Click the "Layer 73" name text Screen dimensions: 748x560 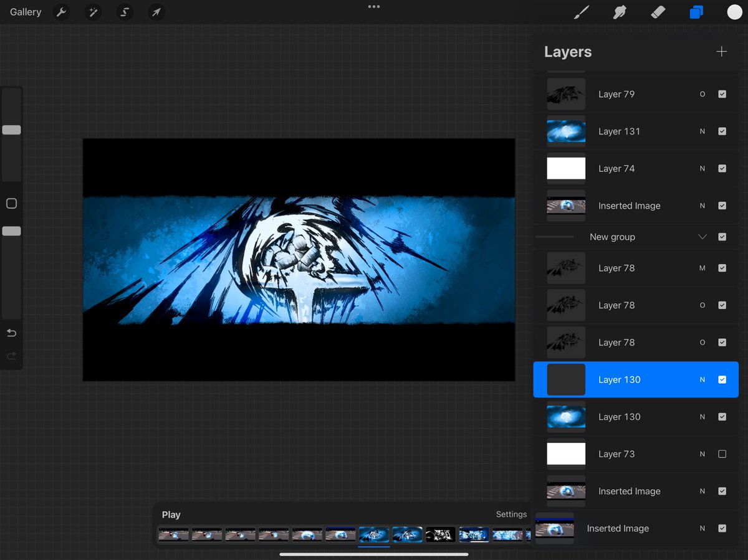pos(616,454)
